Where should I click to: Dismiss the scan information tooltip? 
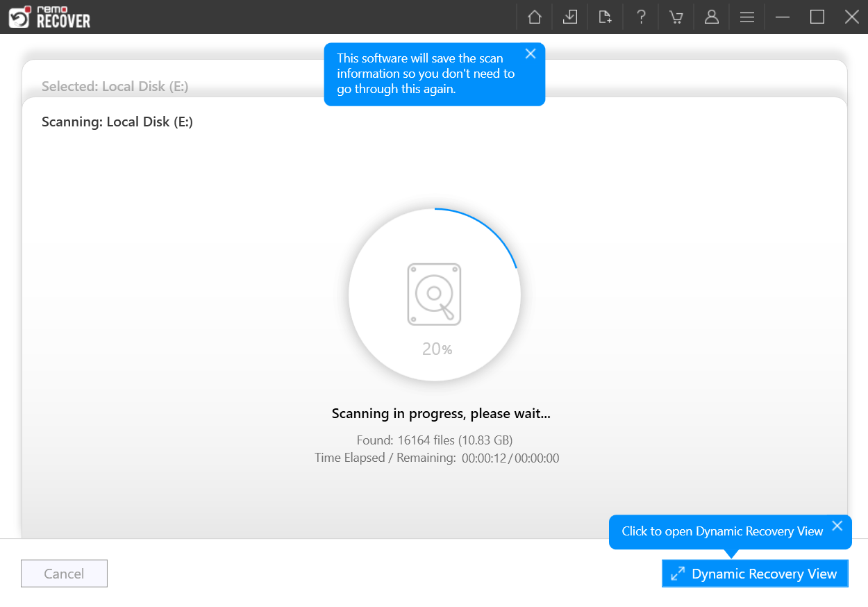[531, 53]
